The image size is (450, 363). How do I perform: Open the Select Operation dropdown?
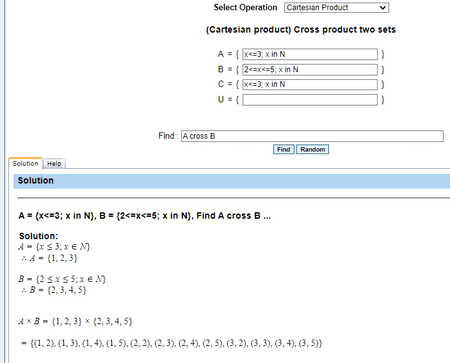coord(336,7)
